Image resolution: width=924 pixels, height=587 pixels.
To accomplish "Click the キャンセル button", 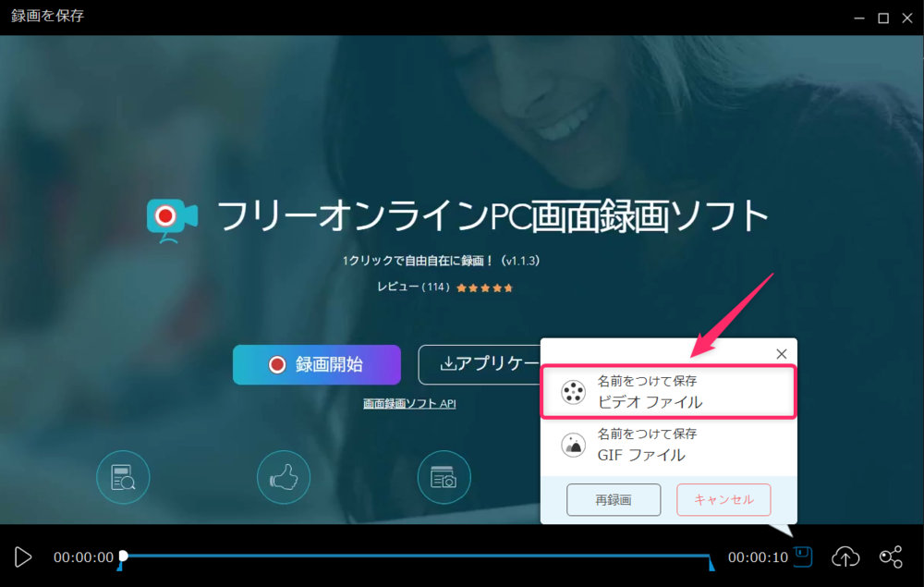I will coord(723,500).
